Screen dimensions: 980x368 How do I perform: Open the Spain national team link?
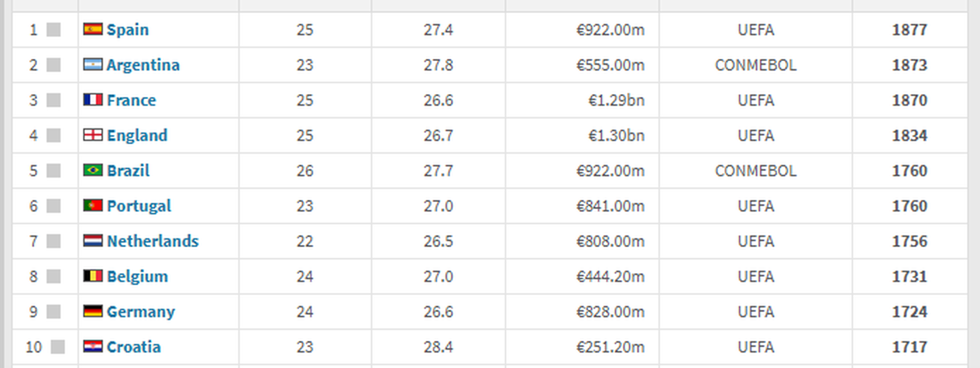click(x=128, y=30)
